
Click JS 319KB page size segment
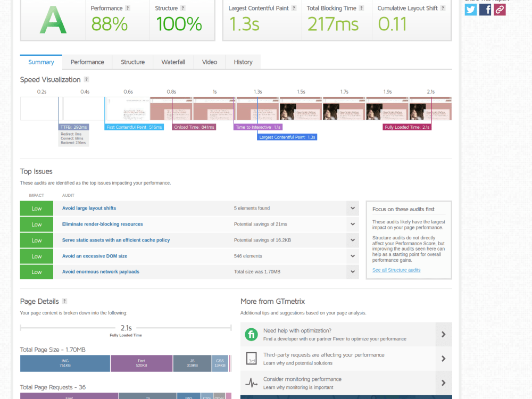click(x=192, y=363)
